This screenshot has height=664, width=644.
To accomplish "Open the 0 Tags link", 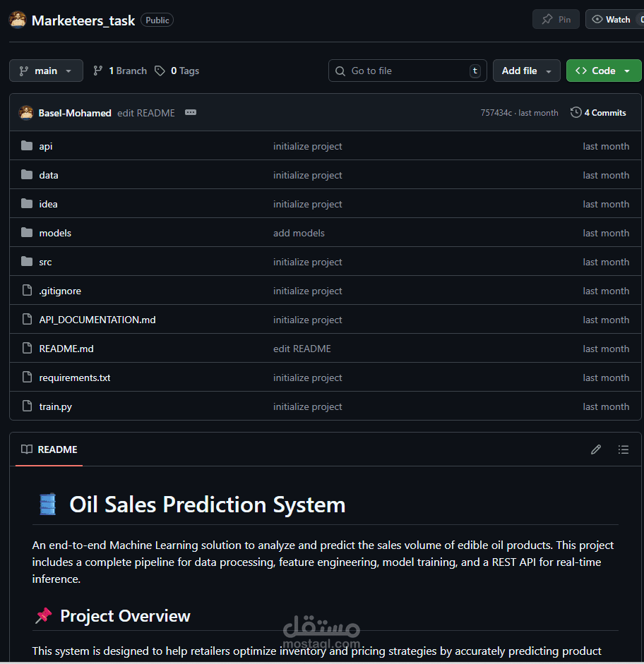I will coord(177,71).
